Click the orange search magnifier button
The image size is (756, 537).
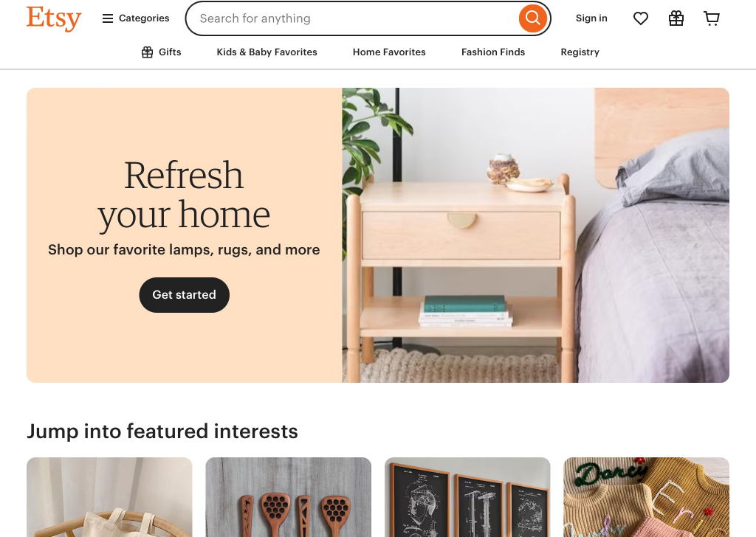[533, 18]
